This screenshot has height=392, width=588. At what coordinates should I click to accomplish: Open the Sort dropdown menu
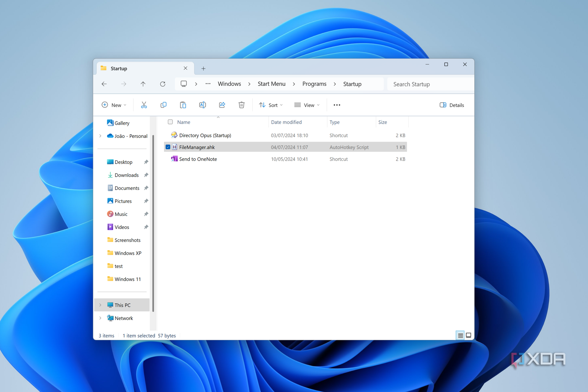tap(271, 105)
